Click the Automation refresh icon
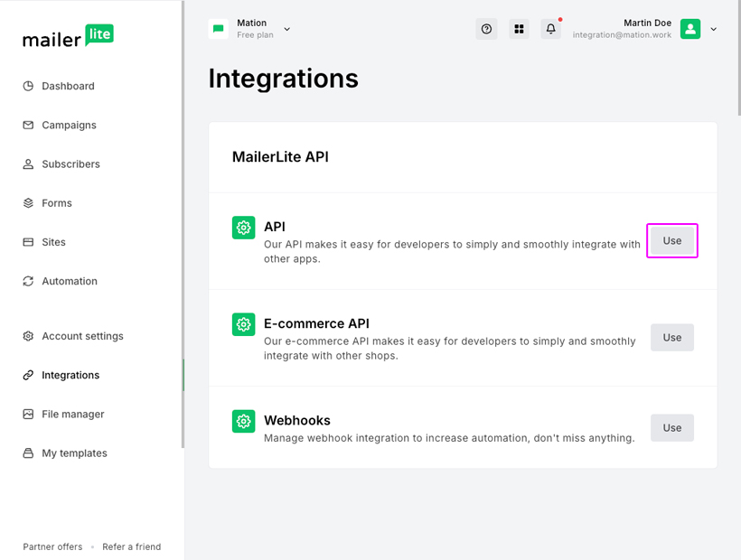 pos(28,281)
